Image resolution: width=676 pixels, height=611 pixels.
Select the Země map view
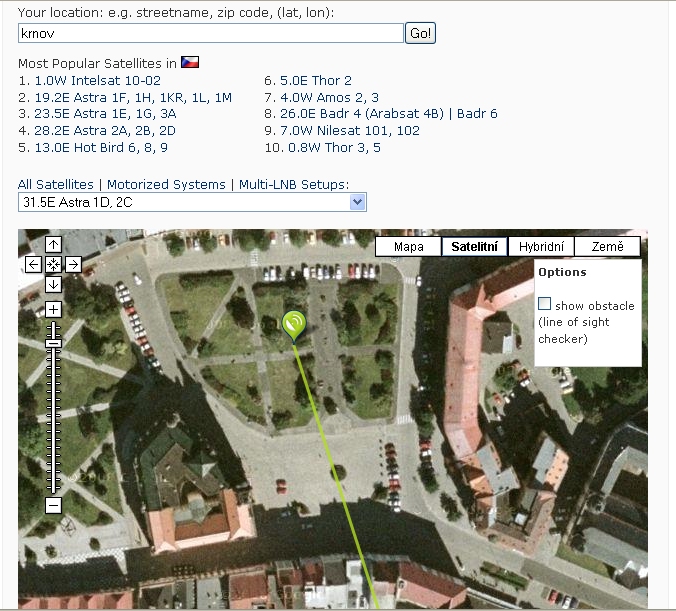(607, 247)
